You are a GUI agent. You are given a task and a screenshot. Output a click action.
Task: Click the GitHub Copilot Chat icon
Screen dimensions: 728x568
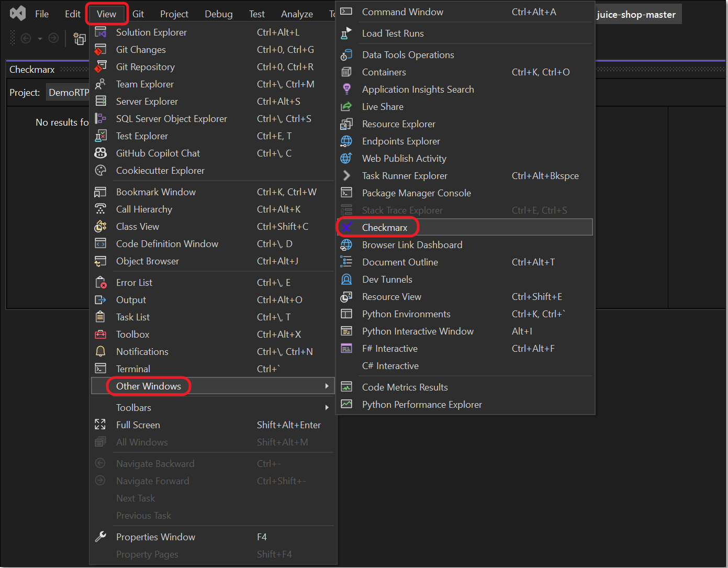tap(100, 153)
